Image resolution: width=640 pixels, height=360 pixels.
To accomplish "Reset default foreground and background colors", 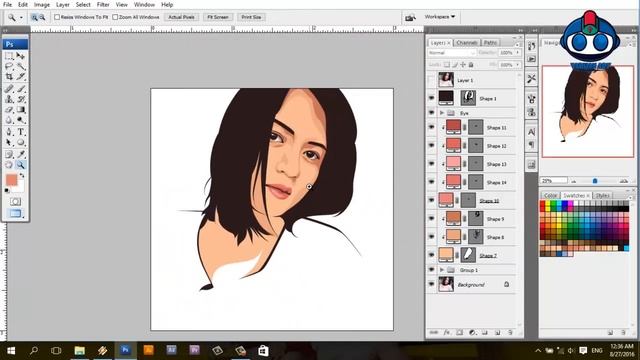I will click(x=7, y=191).
